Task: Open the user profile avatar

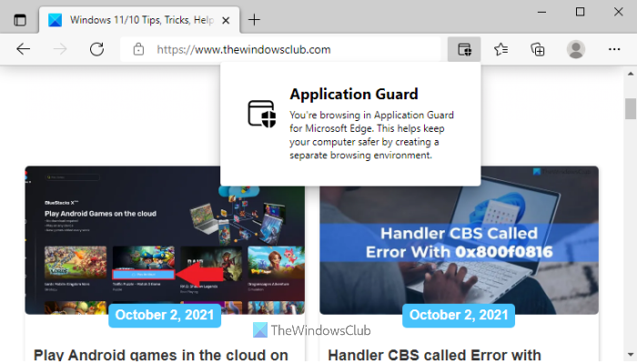Action: tap(576, 49)
